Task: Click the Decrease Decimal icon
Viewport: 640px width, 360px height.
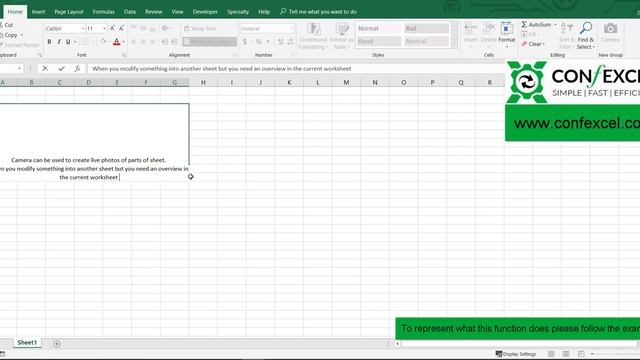Action: (290, 42)
